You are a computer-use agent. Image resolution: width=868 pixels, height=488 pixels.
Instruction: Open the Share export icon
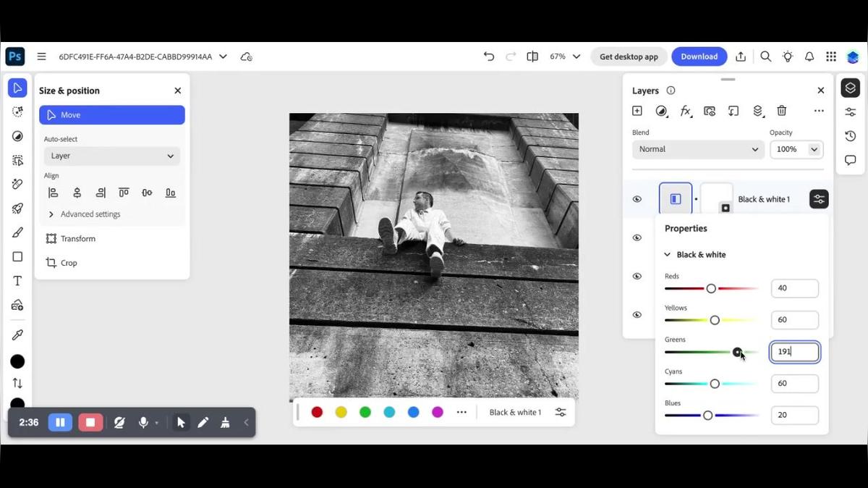click(741, 56)
